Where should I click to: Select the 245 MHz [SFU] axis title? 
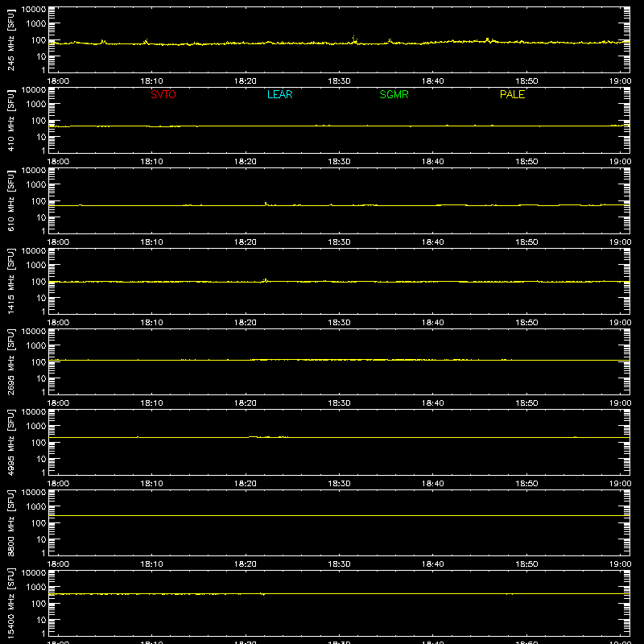click(10, 39)
